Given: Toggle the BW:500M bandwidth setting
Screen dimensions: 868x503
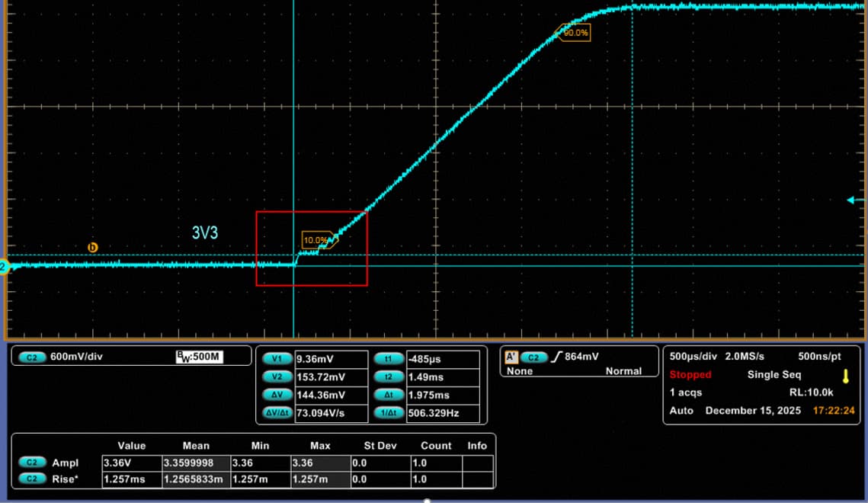Looking at the screenshot, I should pyautogui.click(x=199, y=357).
